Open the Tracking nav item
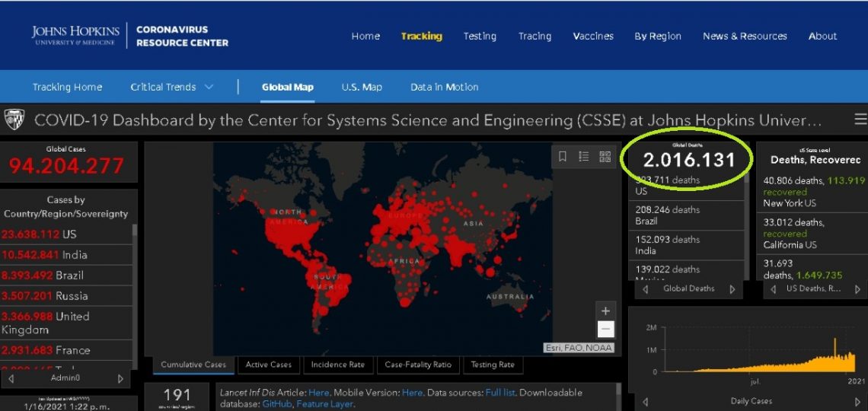868x411 pixels. point(422,36)
